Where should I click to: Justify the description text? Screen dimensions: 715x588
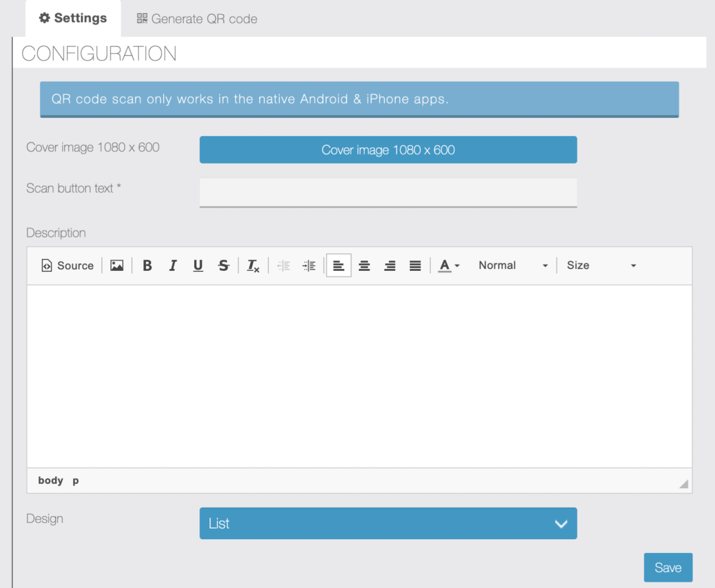(415, 265)
